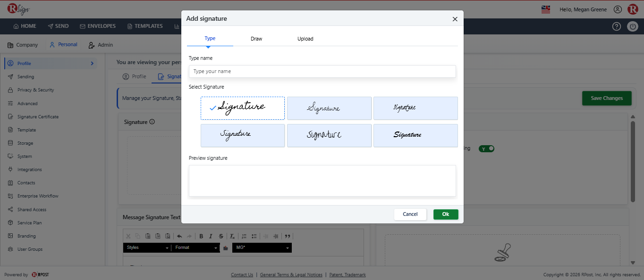This screenshot has width=644, height=280.
Task: Select the bold bottom-row right signature style
Action: coord(415,136)
